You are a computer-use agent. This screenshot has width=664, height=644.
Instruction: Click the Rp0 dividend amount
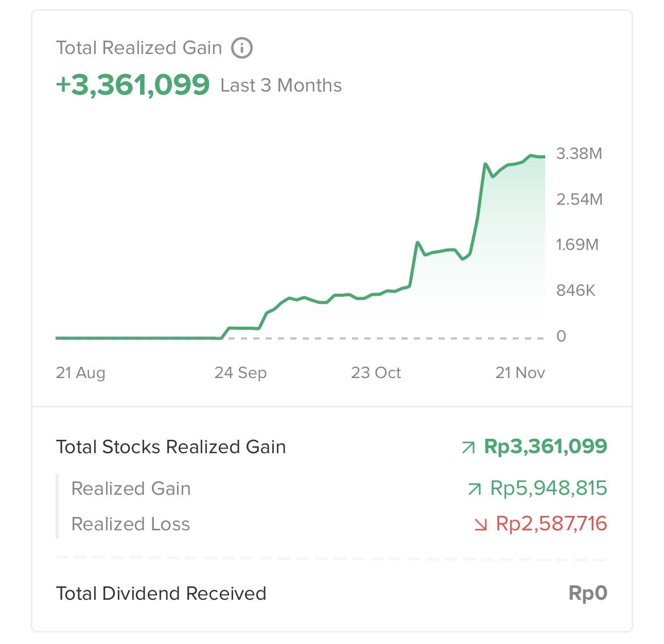point(588,593)
